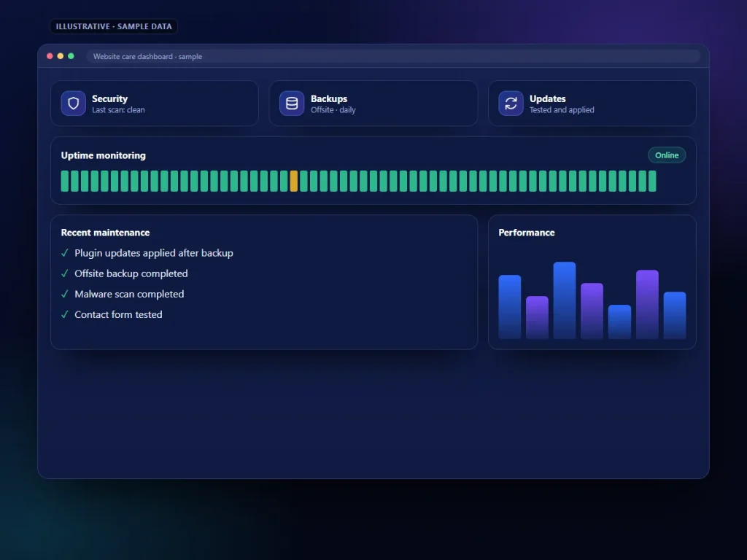
Task: Click the Uptime monitoring heading
Action: (x=104, y=155)
